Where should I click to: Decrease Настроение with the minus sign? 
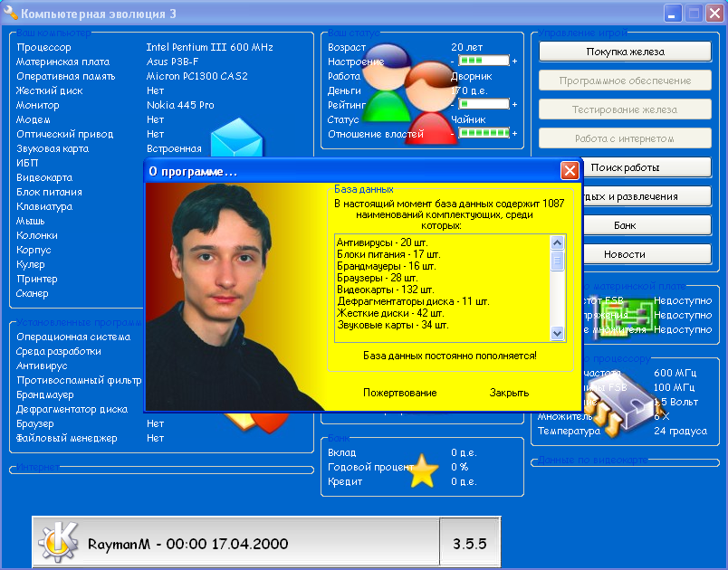click(x=452, y=62)
